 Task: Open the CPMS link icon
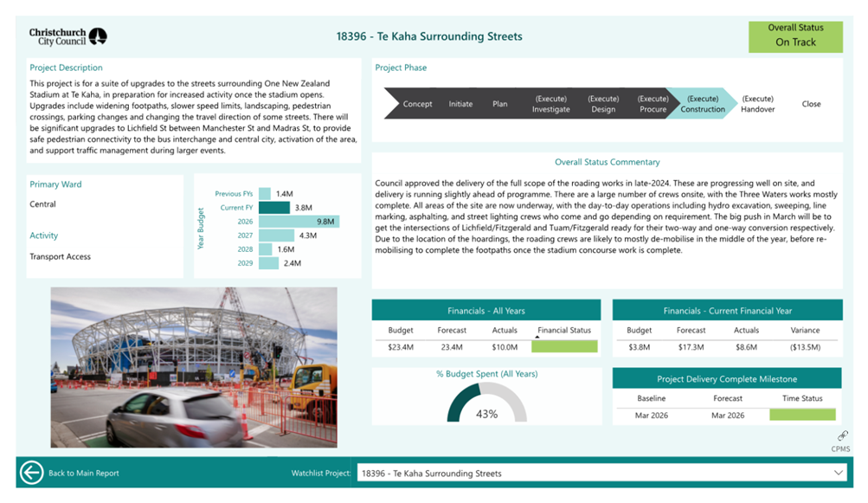842,435
